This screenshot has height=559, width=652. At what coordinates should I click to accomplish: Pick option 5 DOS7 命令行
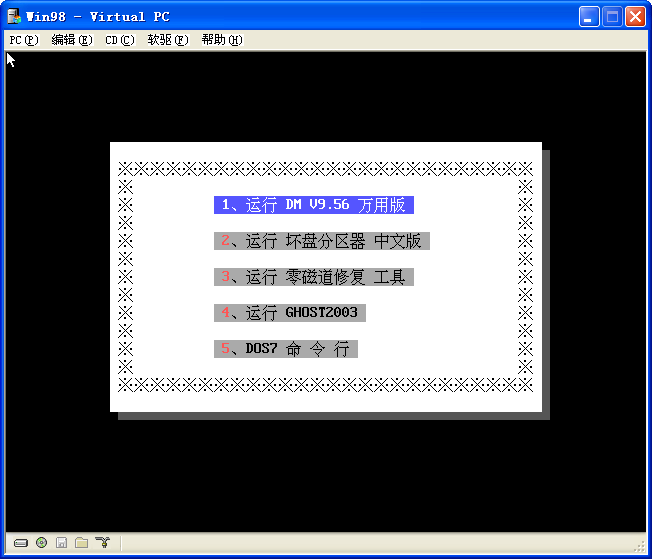pyautogui.click(x=286, y=349)
